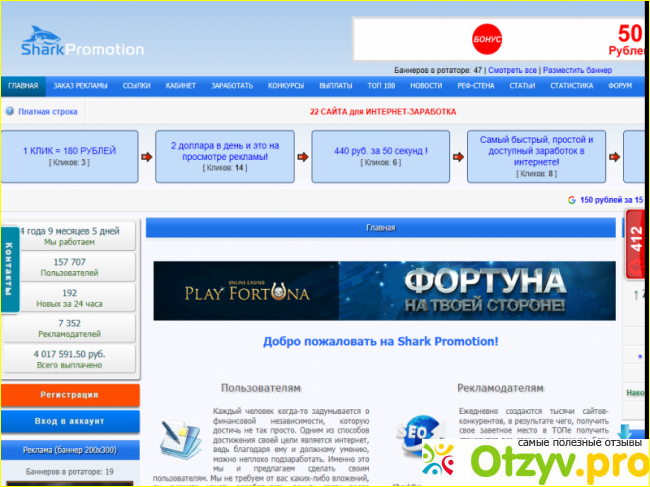Go to ЗАКАЗ РЕКЛАМЫ in navigation
Image resolution: width=650 pixels, height=487 pixels.
(81, 86)
